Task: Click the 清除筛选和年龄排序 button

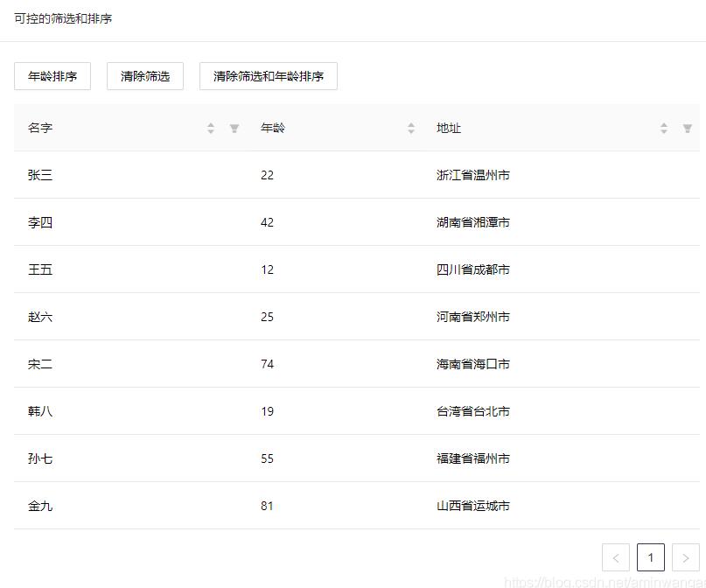Action: [x=268, y=76]
